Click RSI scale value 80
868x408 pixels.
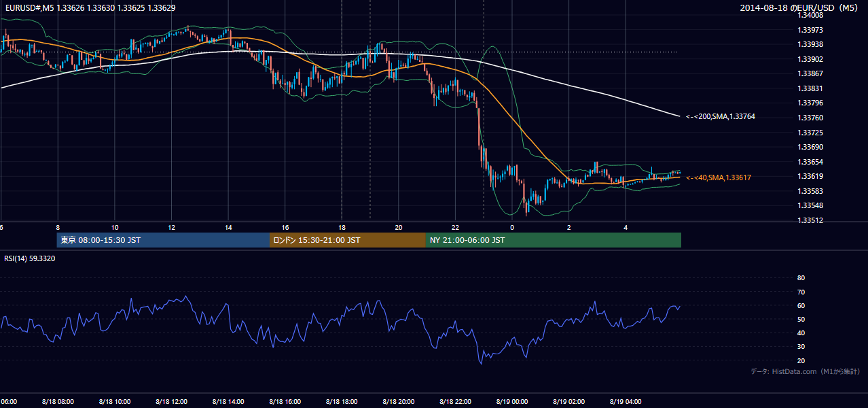pos(801,278)
